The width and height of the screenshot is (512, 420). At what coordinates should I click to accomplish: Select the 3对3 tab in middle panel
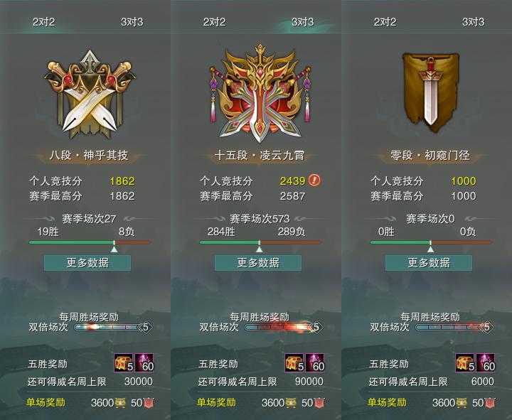303,22
